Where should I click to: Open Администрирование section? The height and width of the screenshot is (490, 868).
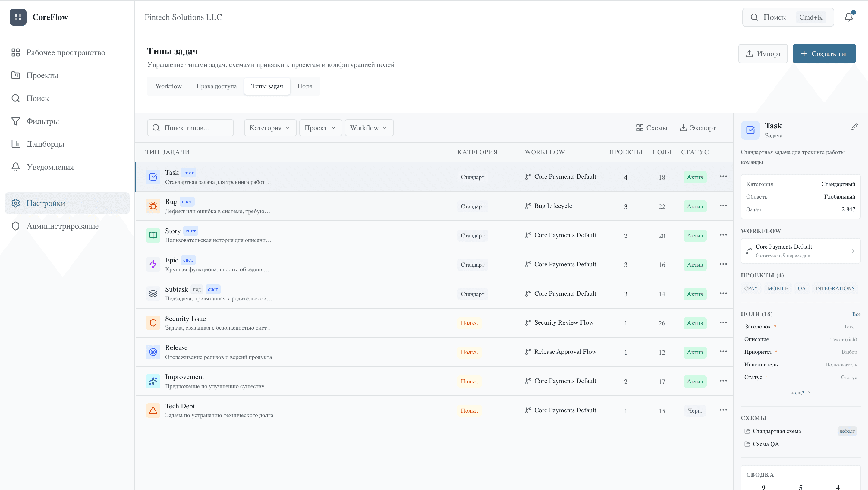point(63,226)
